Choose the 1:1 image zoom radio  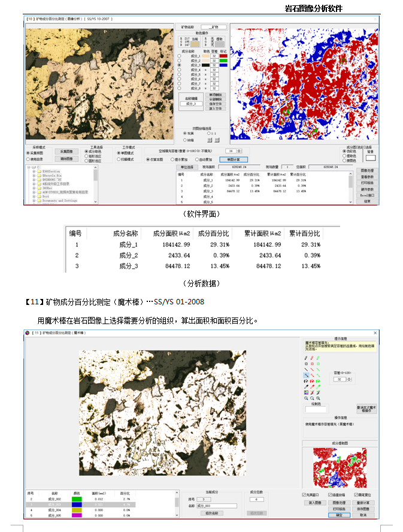point(208,134)
